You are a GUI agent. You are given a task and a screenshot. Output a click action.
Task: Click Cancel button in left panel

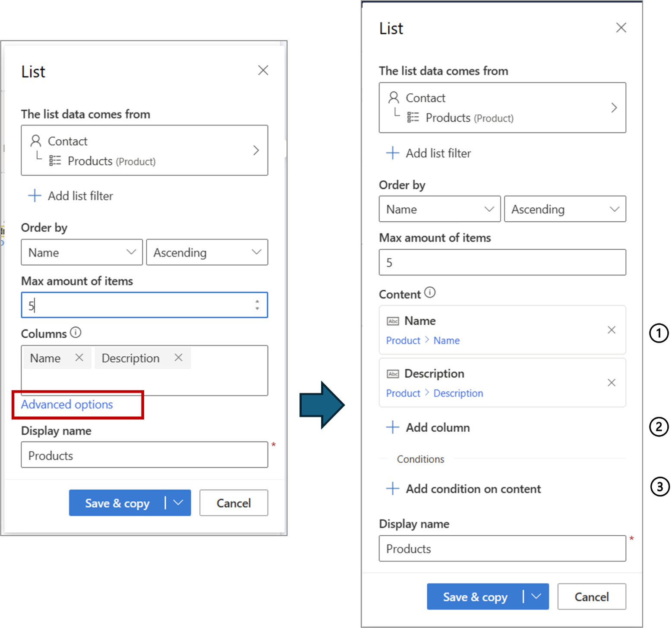233,503
